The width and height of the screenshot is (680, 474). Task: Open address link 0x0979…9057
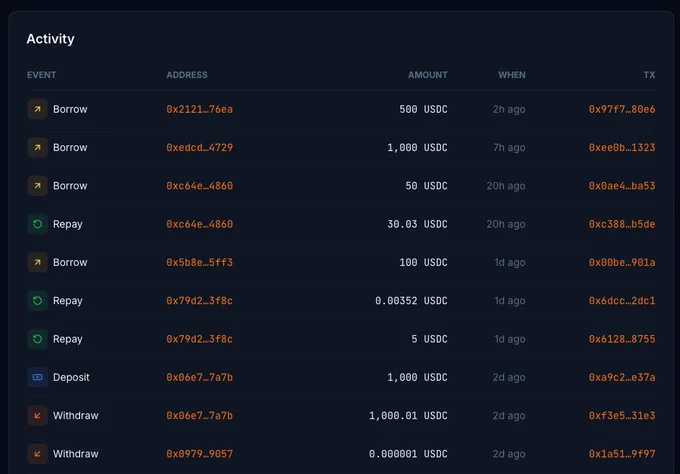click(199, 454)
